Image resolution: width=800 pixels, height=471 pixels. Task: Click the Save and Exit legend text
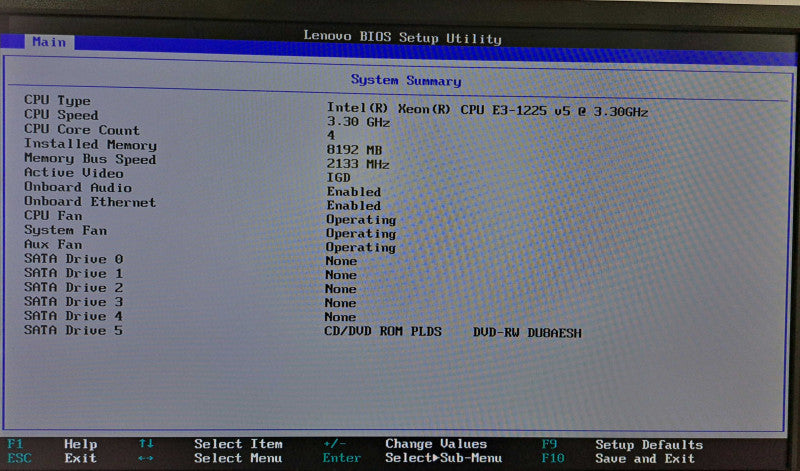tap(645, 458)
